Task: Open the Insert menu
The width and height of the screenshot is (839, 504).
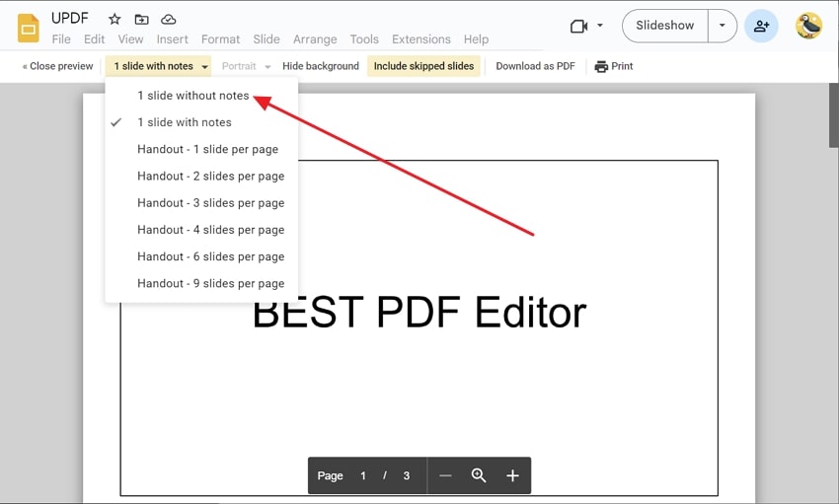Action: point(173,39)
